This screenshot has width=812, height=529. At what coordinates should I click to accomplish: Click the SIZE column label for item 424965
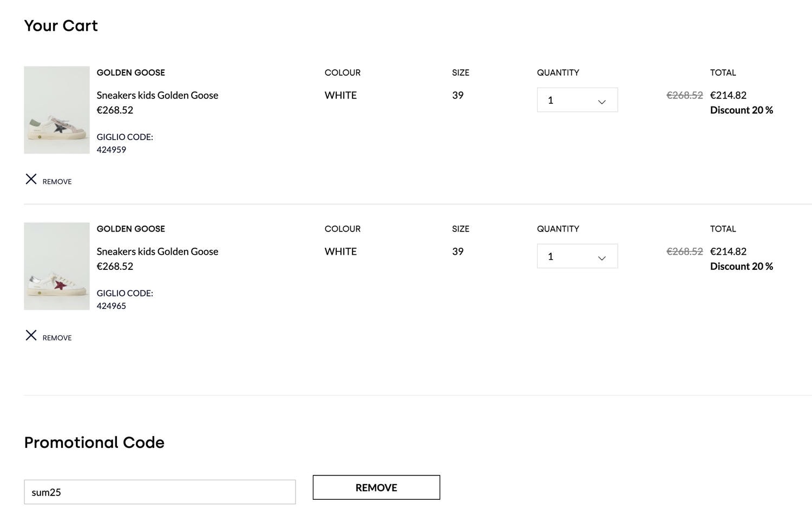point(461,229)
